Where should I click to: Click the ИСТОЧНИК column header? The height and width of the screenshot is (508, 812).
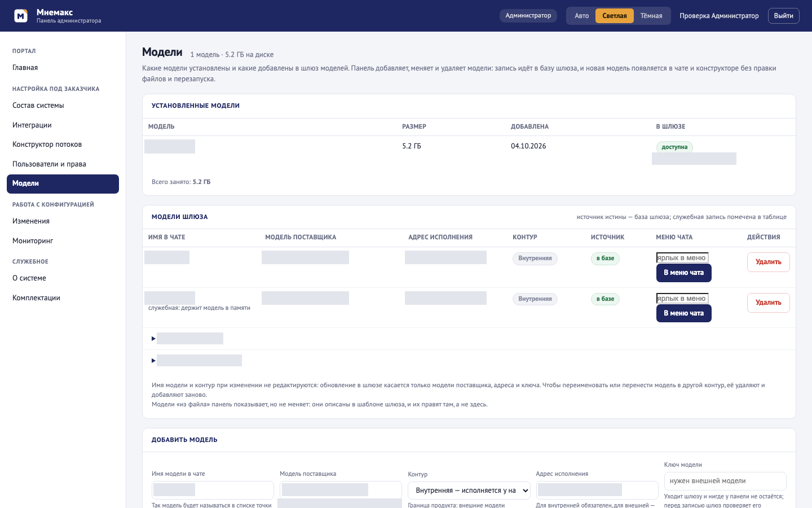(x=607, y=237)
